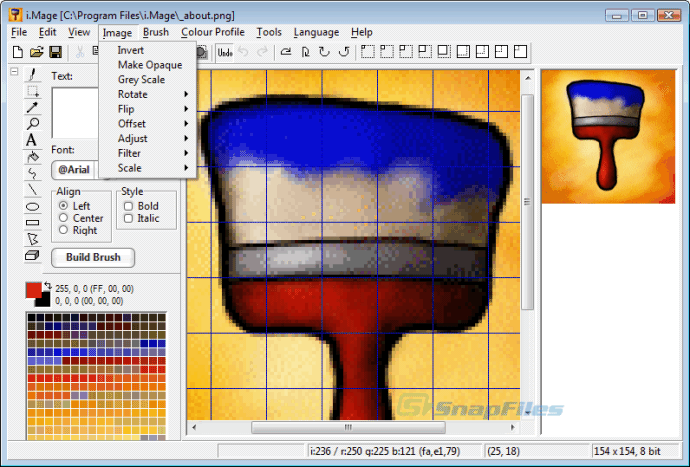Select the rectangle shape tool
The height and width of the screenshot is (467, 690).
click(x=32, y=223)
